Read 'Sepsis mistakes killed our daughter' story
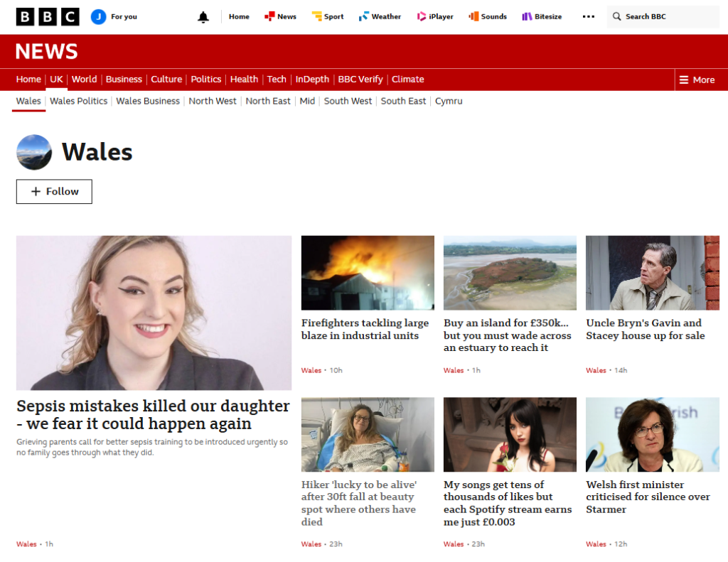Screen dimensions: 728x562 [x=153, y=415]
